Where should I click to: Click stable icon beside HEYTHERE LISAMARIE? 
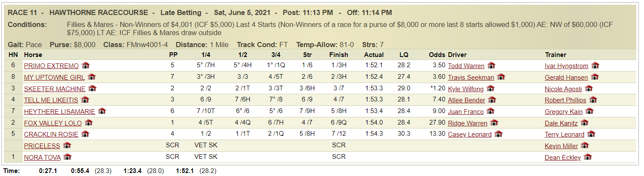click(102, 111)
